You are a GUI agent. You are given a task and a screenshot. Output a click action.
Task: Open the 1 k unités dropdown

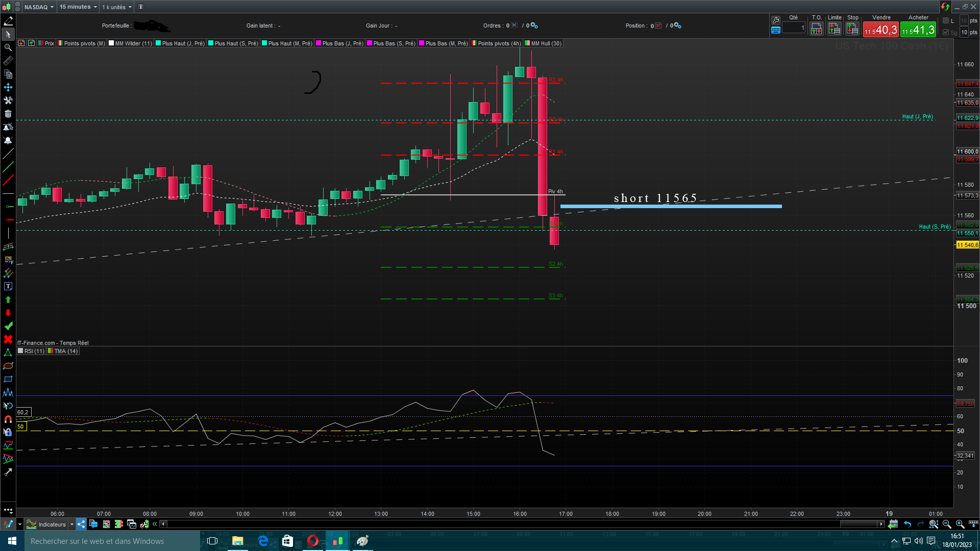(x=117, y=7)
